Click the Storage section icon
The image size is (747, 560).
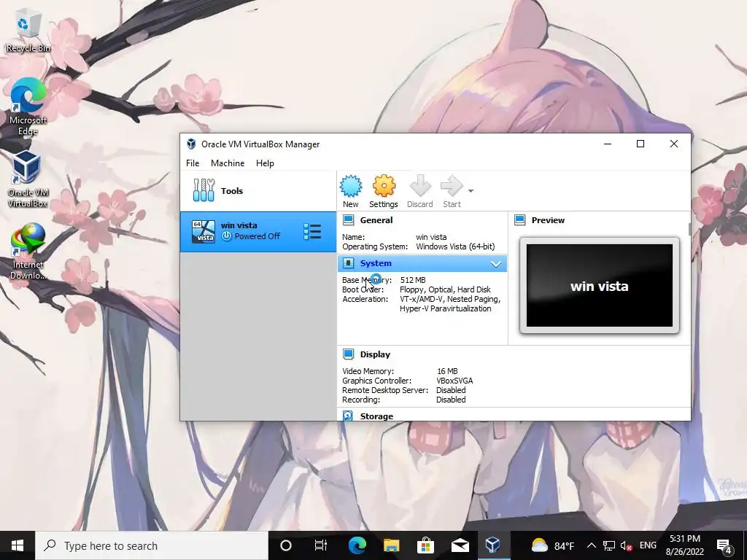(x=348, y=416)
